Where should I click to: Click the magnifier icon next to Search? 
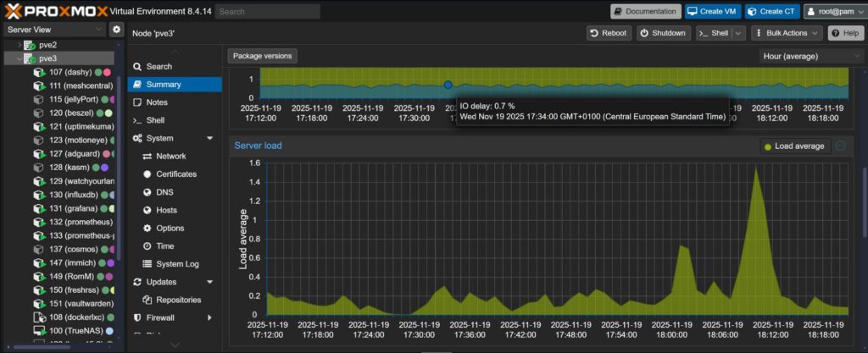coord(137,66)
